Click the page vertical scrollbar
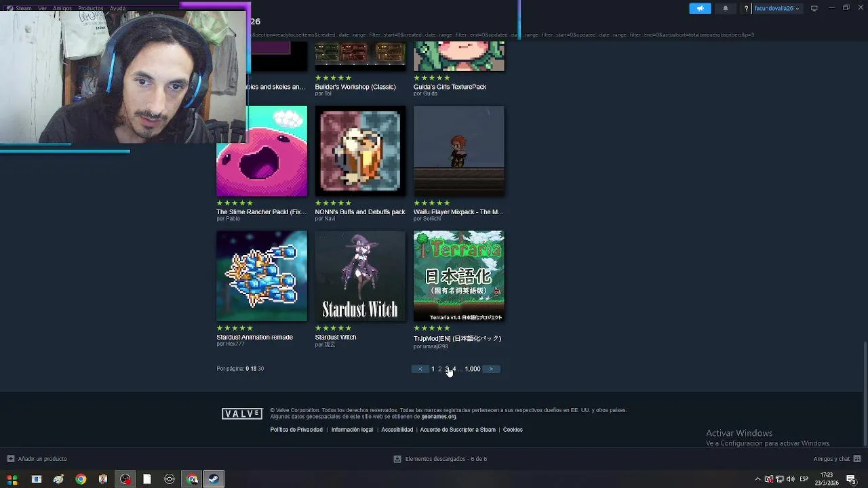 (x=865, y=394)
